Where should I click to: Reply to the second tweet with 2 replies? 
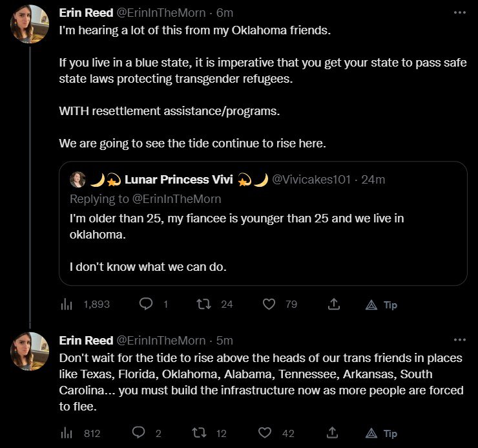[138, 433]
